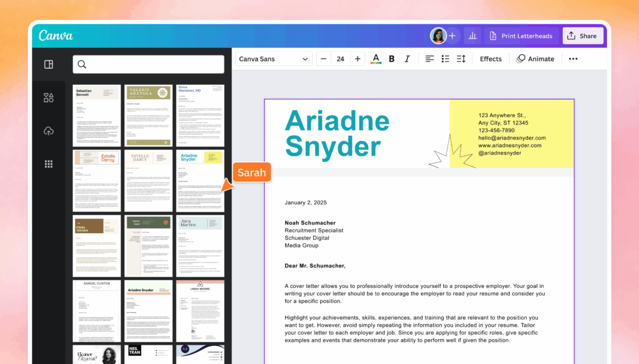The image size is (639, 364).
Task: Click the Share button
Action: pos(582,36)
